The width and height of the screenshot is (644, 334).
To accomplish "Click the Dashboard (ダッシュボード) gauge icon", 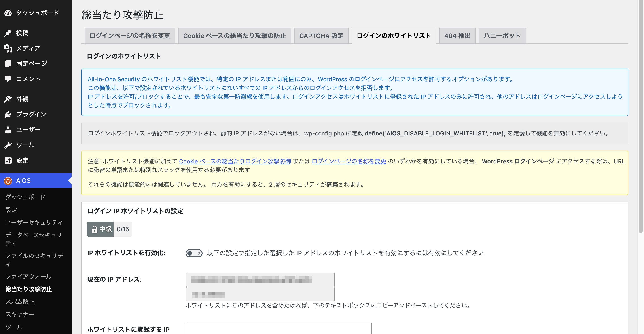I will point(8,13).
